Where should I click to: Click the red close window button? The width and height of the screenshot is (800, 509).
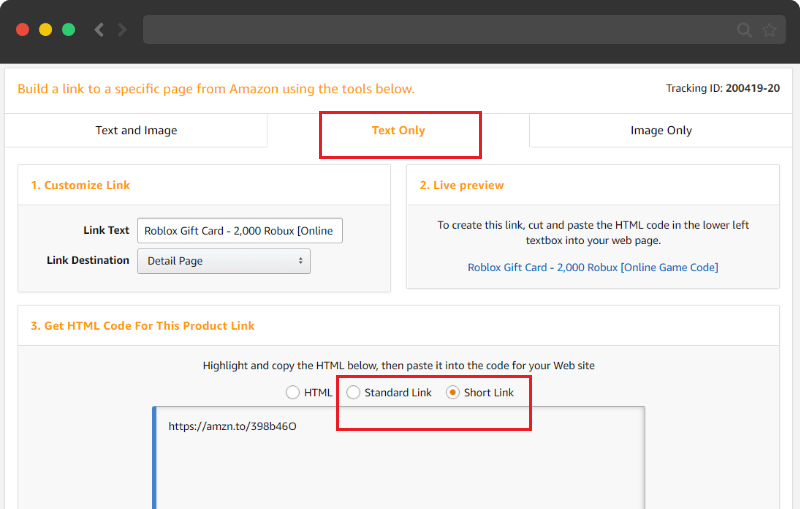tap(22, 30)
